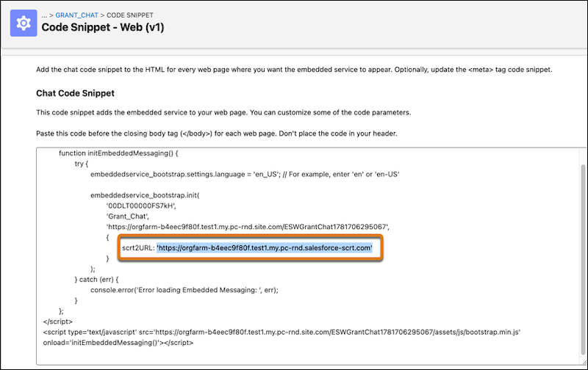Click the embeddedservice_bootstrap.init( line
The width and height of the screenshot is (588, 370).
click(x=145, y=195)
